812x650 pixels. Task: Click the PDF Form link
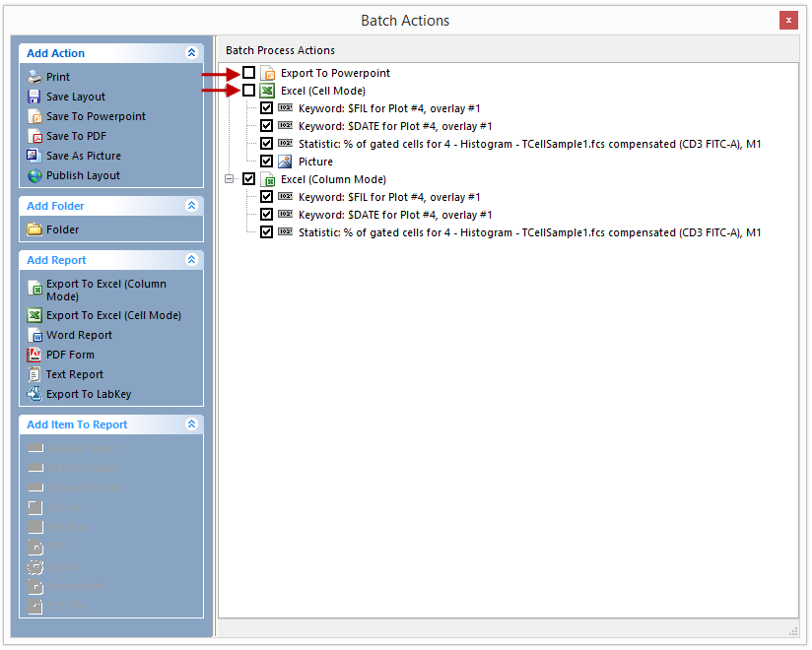(x=70, y=355)
